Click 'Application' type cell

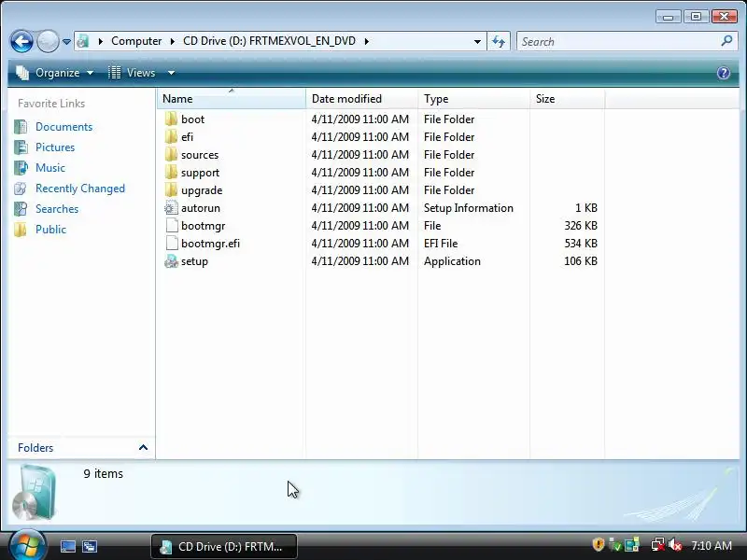click(452, 261)
